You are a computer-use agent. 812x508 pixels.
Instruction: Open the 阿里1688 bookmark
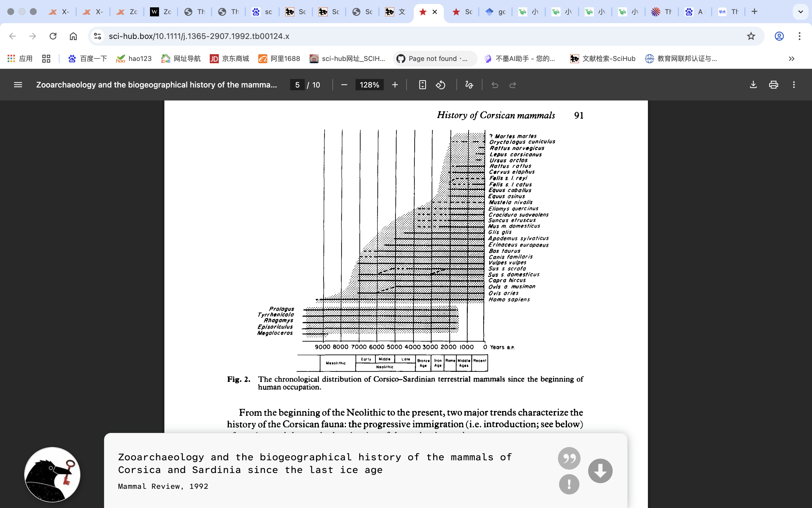pyautogui.click(x=279, y=59)
